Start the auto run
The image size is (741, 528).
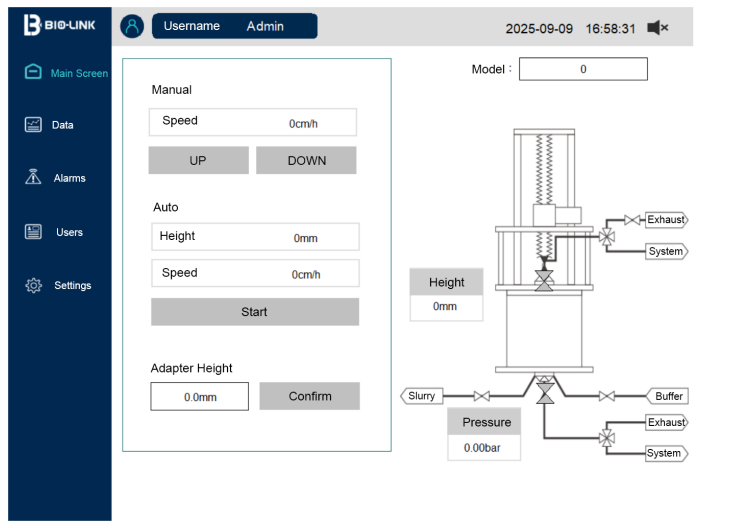pyautogui.click(x=254, y=312)
